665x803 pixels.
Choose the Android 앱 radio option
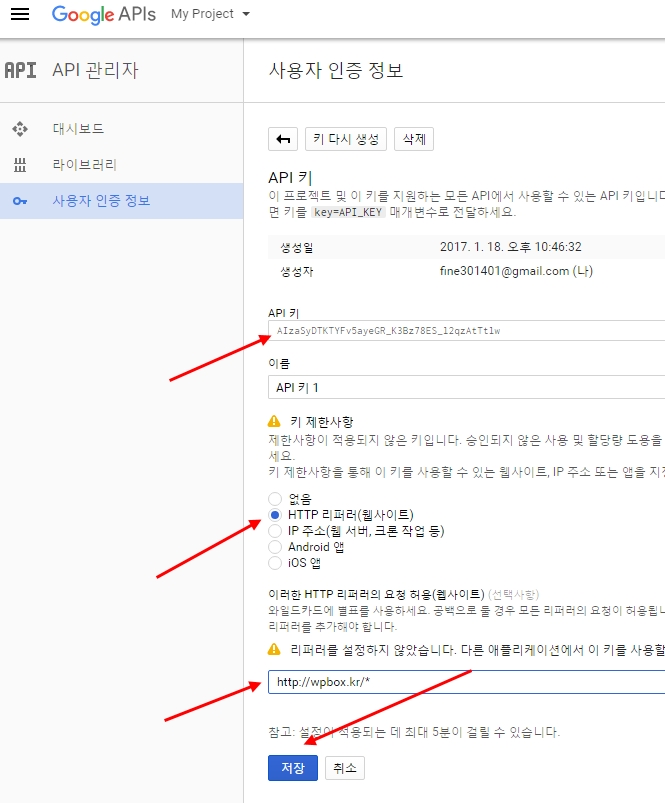tap(275, 547)
